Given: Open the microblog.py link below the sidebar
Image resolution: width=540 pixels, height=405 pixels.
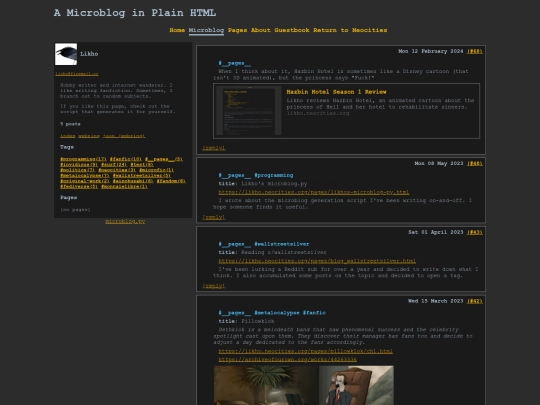Looking at the screenshot, I should (125, 221).
